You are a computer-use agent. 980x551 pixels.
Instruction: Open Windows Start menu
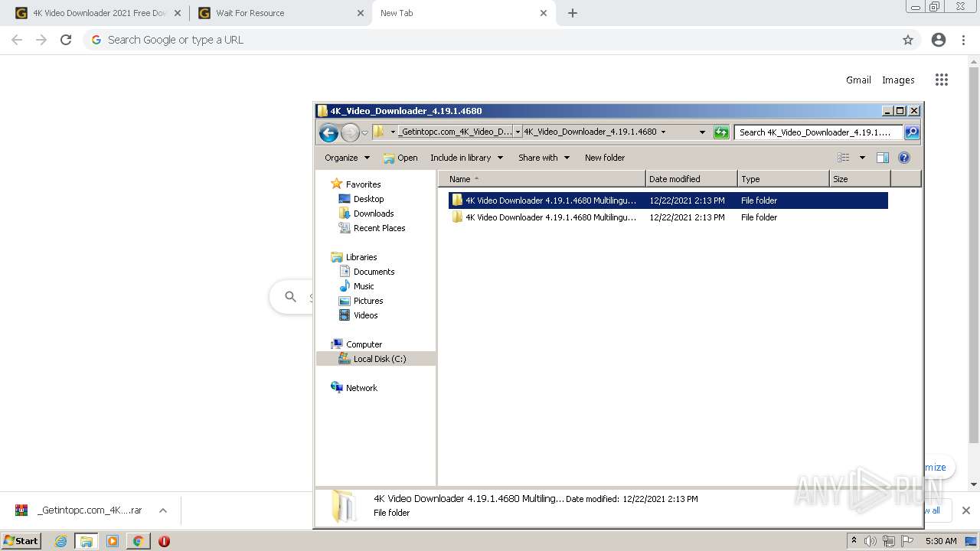(21, 541)
